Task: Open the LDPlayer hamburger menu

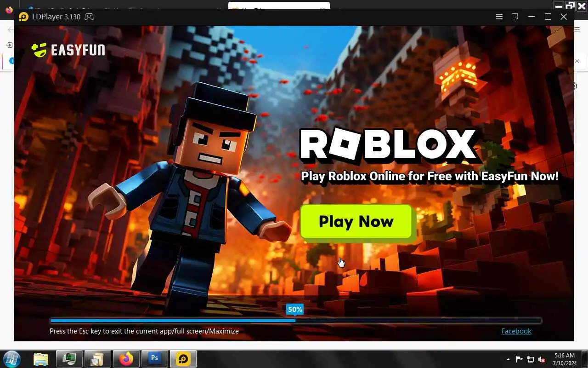Action: point(499,17)
